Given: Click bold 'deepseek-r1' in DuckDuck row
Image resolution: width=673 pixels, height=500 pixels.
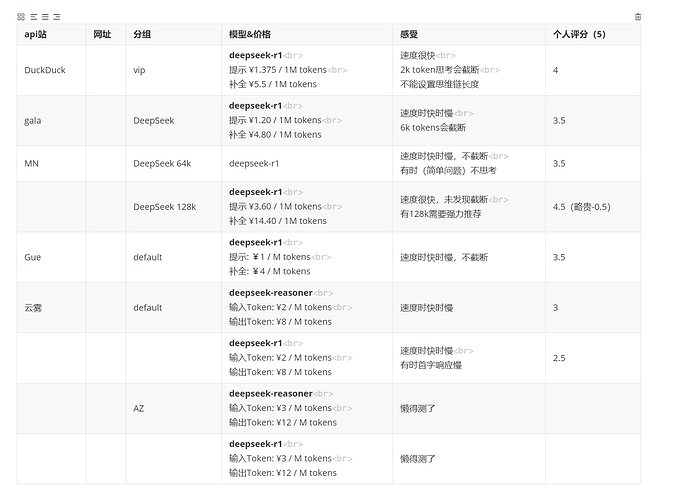Looking at the screenshot, I should tap(255, 55).
